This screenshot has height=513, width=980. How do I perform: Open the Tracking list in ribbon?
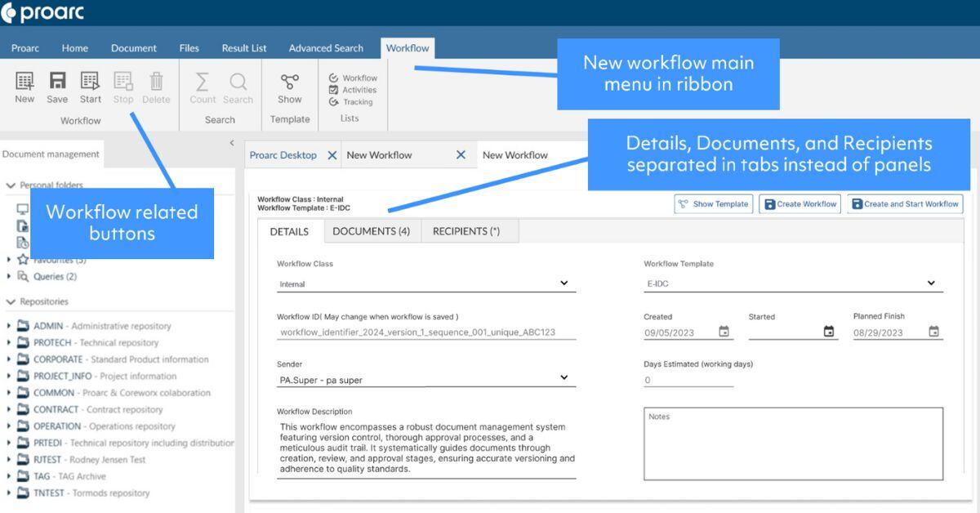351,102
